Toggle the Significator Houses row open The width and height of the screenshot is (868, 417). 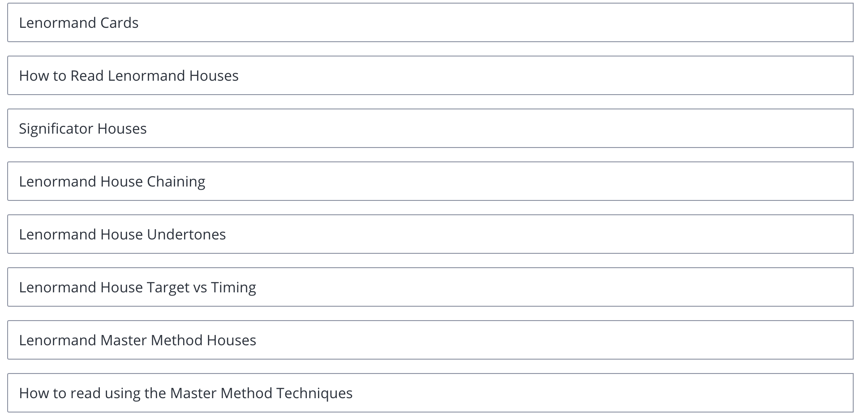click(430, 128)
